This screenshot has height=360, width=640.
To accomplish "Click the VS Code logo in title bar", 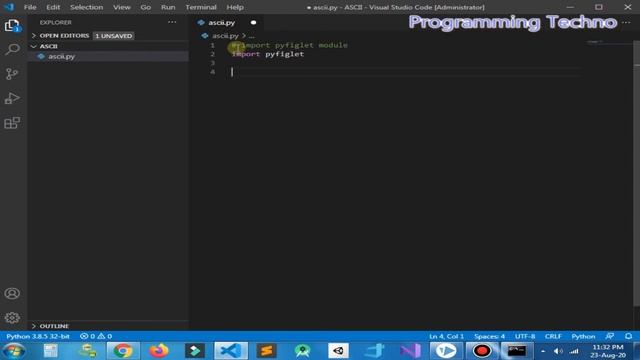I will click(9, 7).
